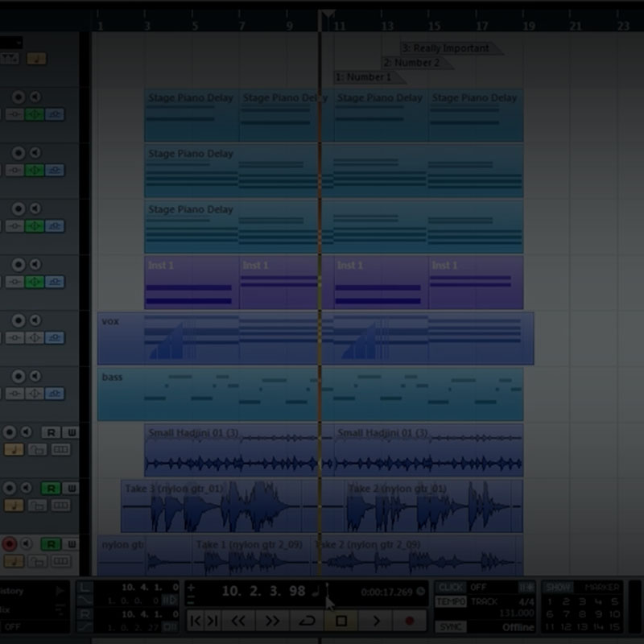The width and height of the screenshot is (644, 644).
Task: Disable green Read on Take 3 nylon gtr_01 track
Action: pyautogui.click(x=51, y=489)
